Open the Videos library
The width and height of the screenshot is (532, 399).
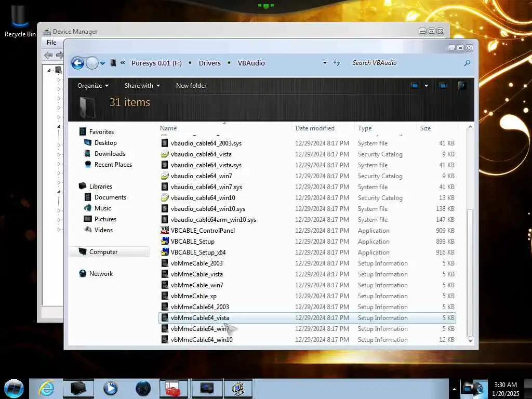point(103,230)
